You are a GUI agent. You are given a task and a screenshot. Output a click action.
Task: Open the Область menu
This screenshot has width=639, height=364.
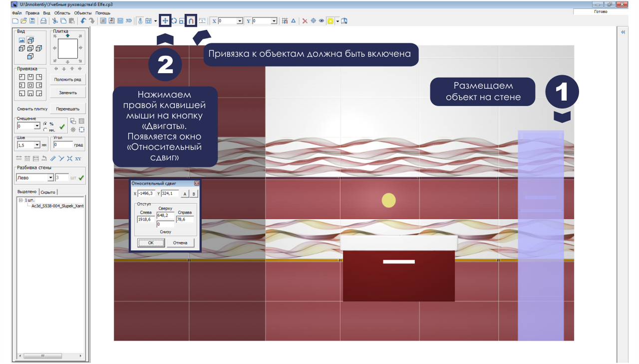tap(62, 12)
